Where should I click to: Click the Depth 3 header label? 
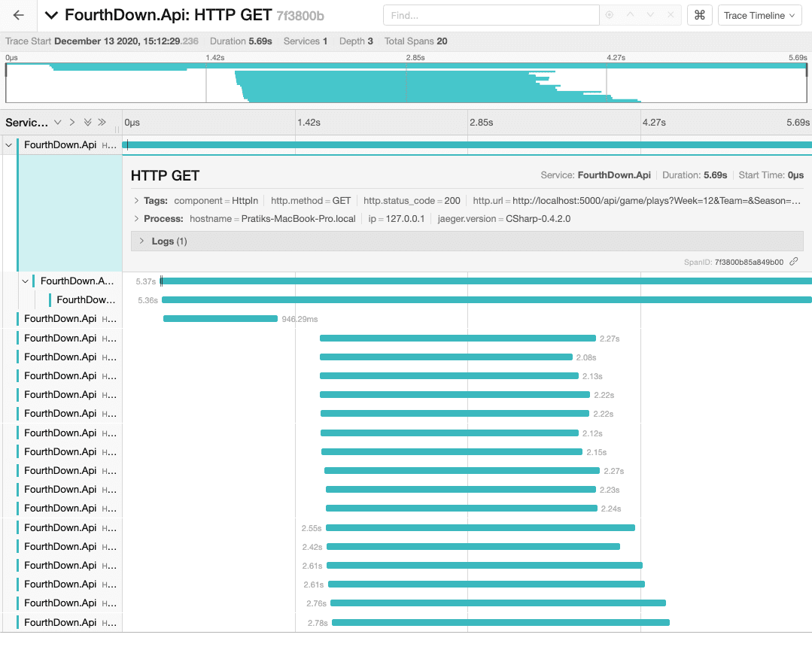coord(356,41)
